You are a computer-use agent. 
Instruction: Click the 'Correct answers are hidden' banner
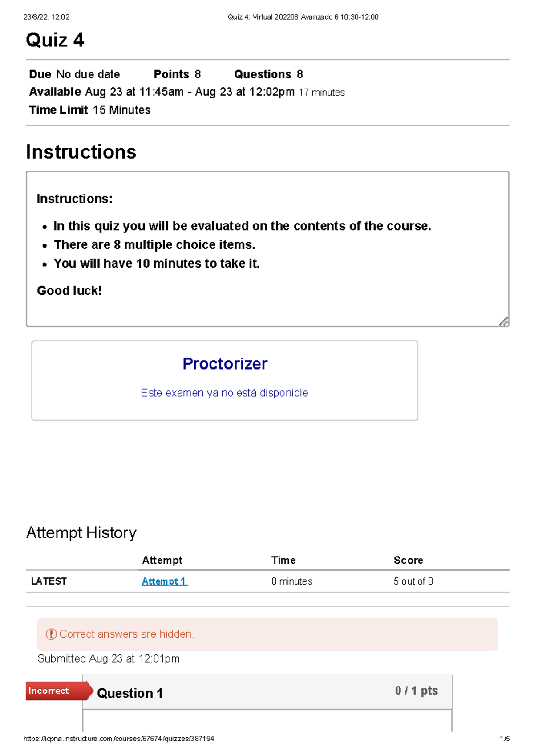[x=267, y=634]
